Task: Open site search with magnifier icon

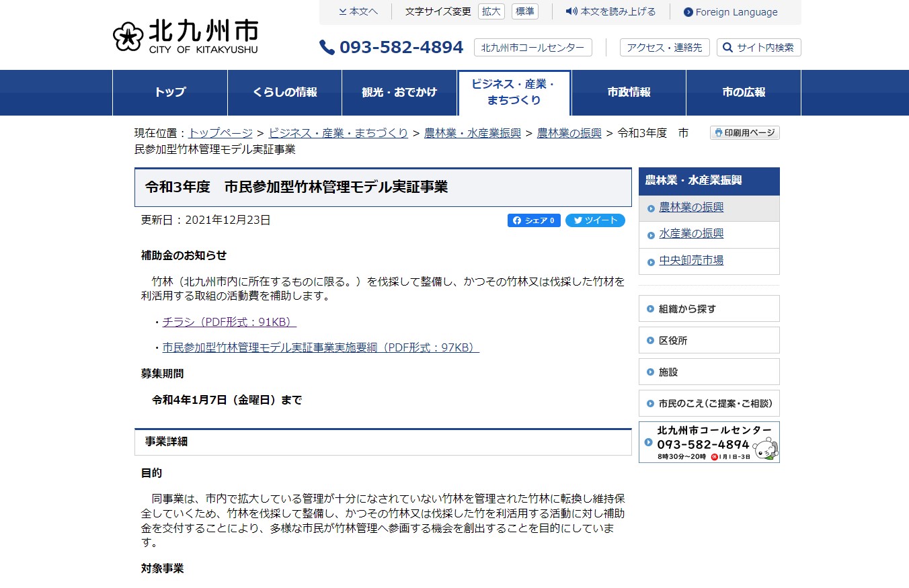Action: [x=758, y=48]
